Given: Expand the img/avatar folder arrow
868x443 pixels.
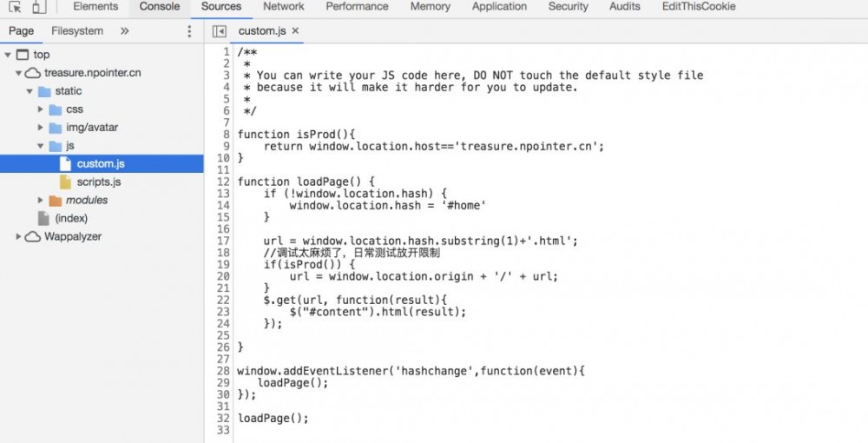Looking at the screenshot, I should (x=40, y=128).
